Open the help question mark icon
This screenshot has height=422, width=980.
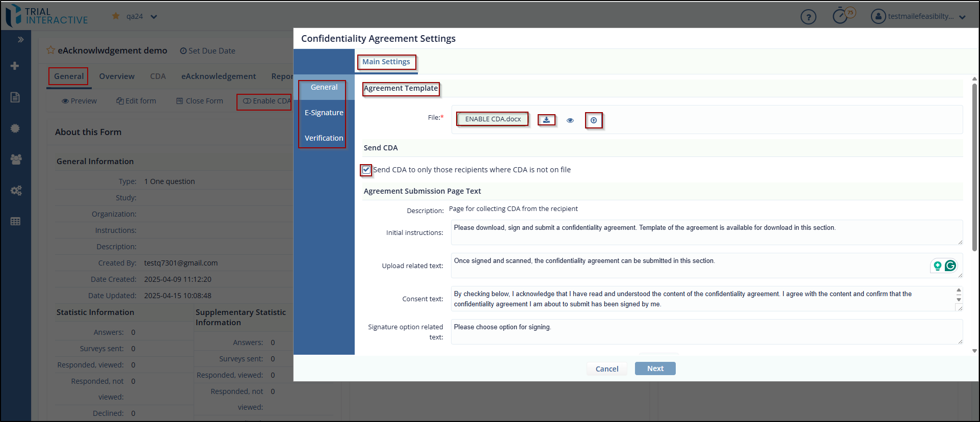808,17
